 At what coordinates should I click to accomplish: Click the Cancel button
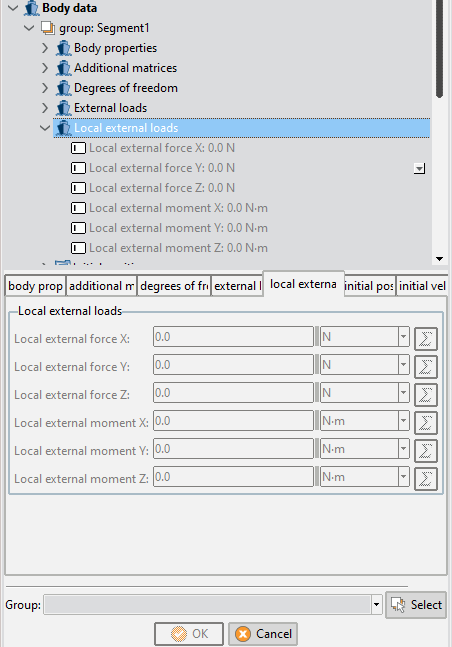263,634
